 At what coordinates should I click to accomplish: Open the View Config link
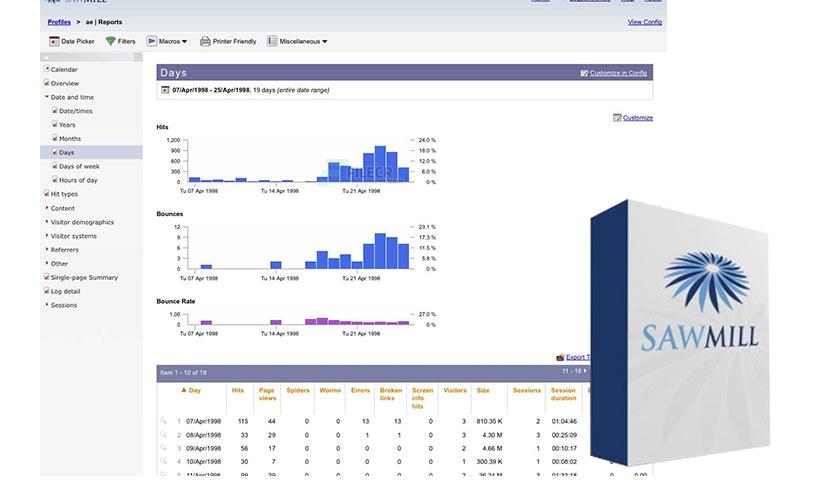(645, 22)
